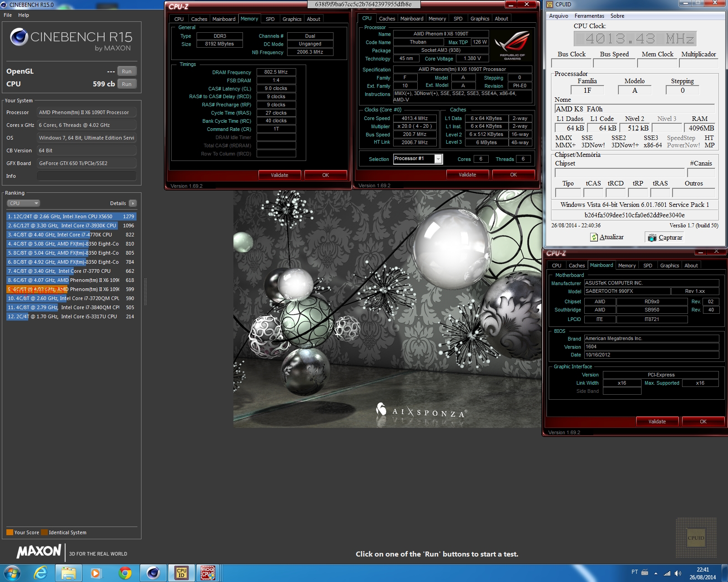Screen dimensions: 728x582
Task: Select ranking row Intel Core i5-3317U
Action: point(71,316)
